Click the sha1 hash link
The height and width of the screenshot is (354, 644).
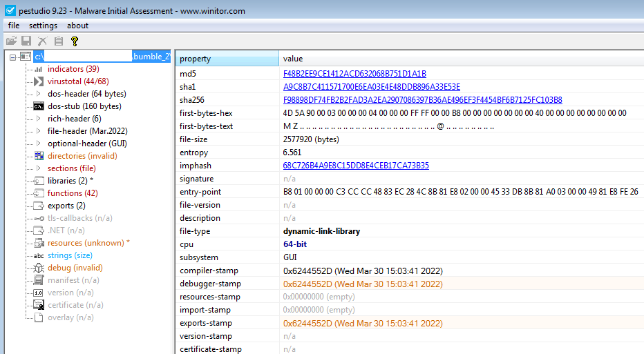coord(371,86)
